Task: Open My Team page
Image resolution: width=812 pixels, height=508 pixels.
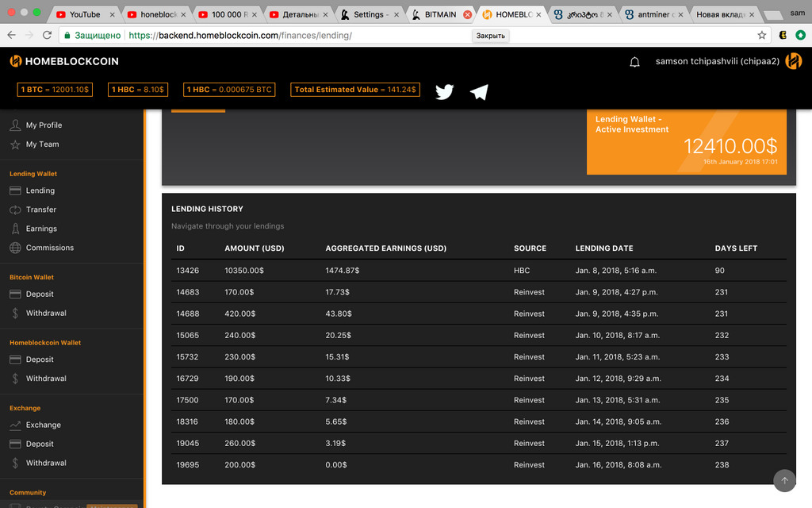Action: coord(43,144)
